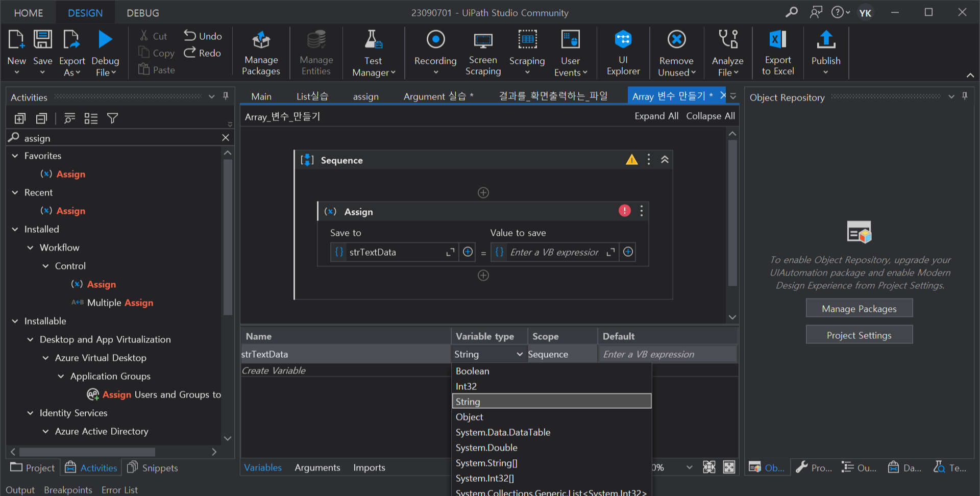The image size is (980, 496).
Task: Collapse Identity Services node
Action: tap(30, 413)
